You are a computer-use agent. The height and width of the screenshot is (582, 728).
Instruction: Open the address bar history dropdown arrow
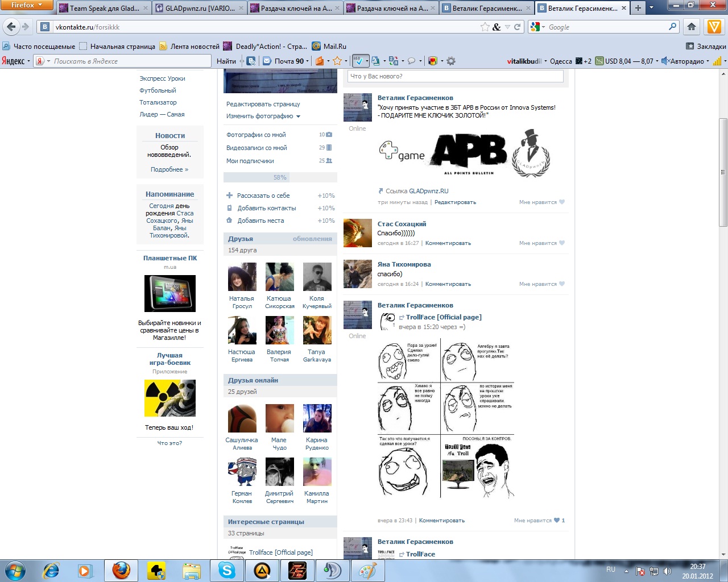[507, 27]
